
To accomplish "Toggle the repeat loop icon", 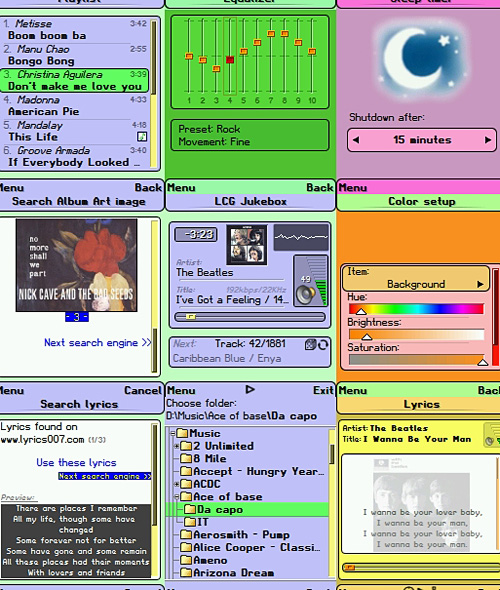I will [x=323, y=345].
